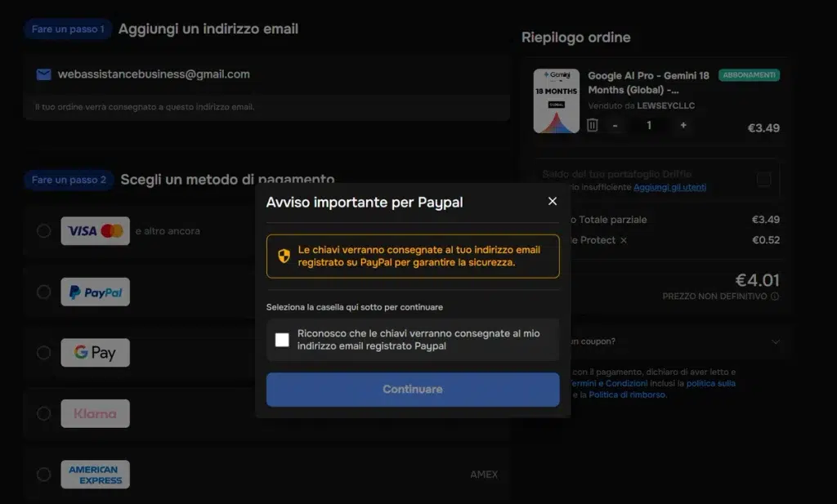Increase quantity with plus button
The image size is (837, 504).
click(683, 125)
